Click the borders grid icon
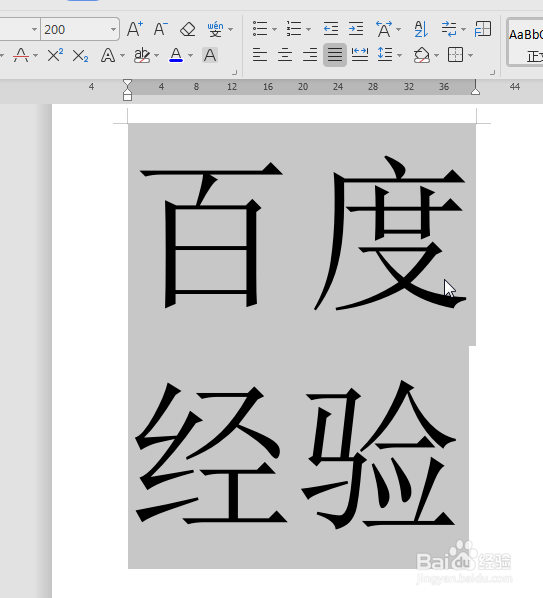Viewport: 543px width, 598px height. coord(456,55)
